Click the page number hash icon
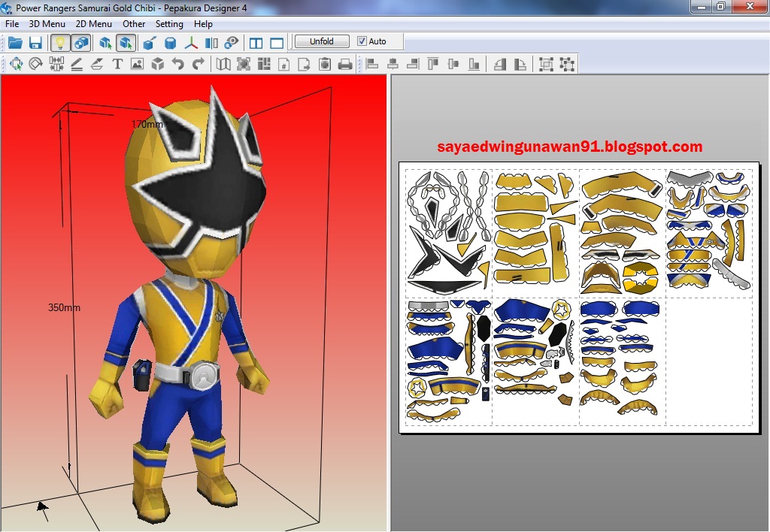 [x=283, y=65]
